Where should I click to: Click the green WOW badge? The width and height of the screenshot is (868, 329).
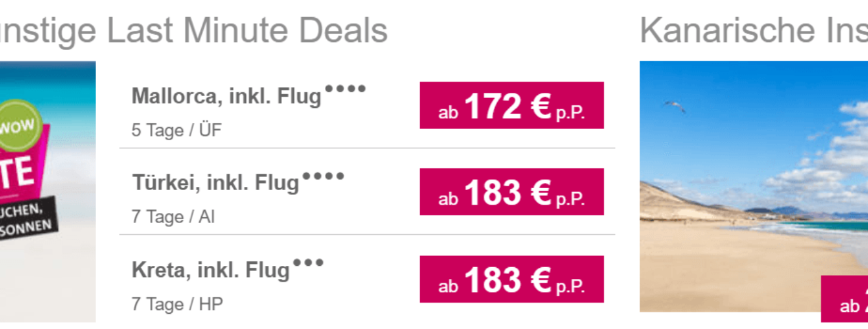18,126
